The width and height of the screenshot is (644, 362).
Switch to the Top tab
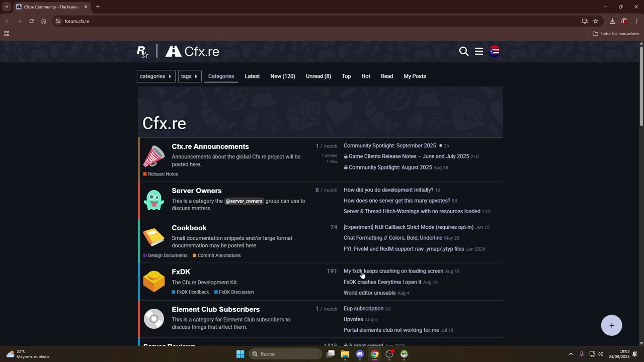coord(346,76)
